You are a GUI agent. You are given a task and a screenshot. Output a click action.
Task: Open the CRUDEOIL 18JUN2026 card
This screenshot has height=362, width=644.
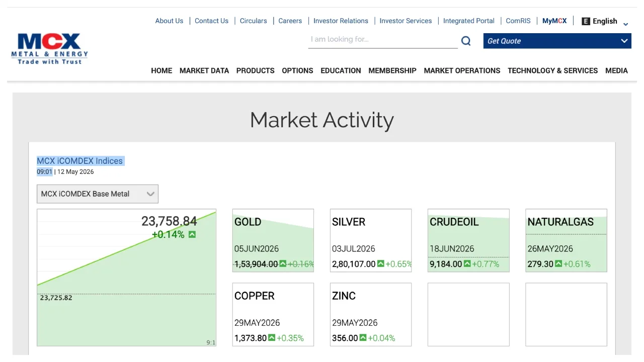click(468, 241)
